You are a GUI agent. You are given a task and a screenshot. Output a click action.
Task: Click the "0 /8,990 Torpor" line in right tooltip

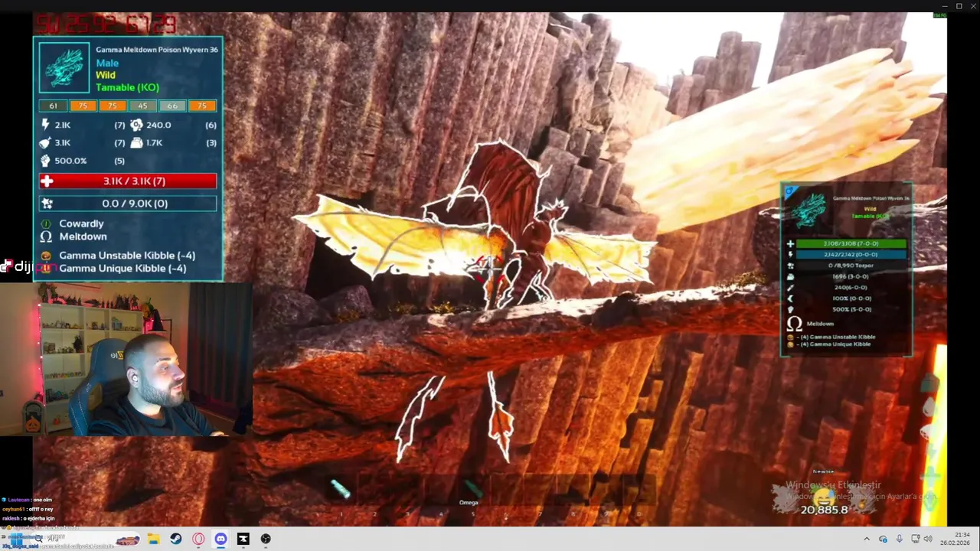click(x=851, y=266)
